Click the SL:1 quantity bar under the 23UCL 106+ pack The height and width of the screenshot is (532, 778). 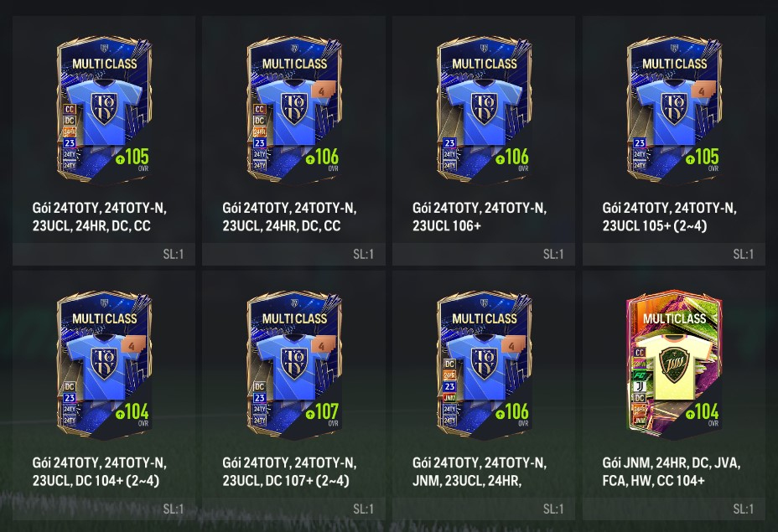pos(484,254)
